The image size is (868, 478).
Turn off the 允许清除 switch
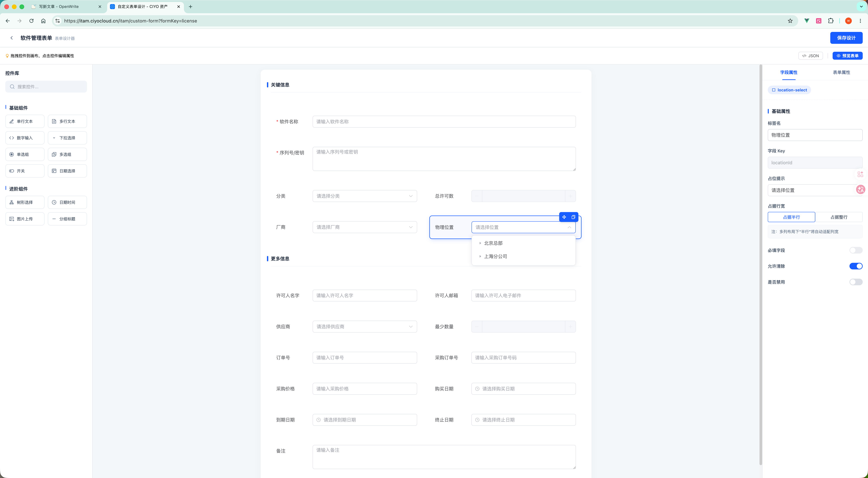click(x=856, y=266)
